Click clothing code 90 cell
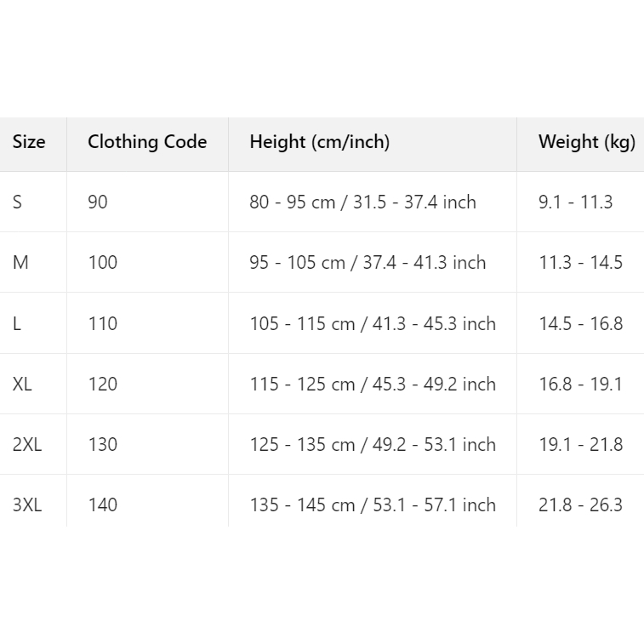This screenshot has width=644, height=644. pos(98,202)
